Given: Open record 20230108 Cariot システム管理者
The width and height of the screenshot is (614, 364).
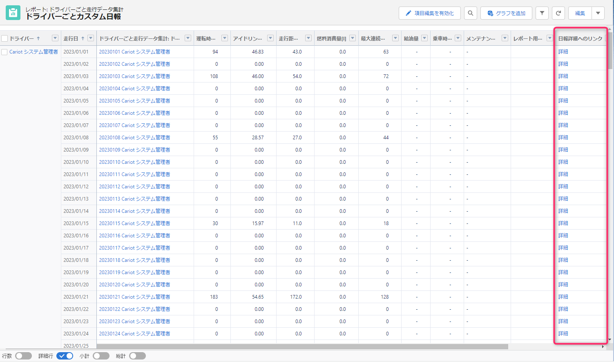Looking at the screenshot, I should (134, 138).
